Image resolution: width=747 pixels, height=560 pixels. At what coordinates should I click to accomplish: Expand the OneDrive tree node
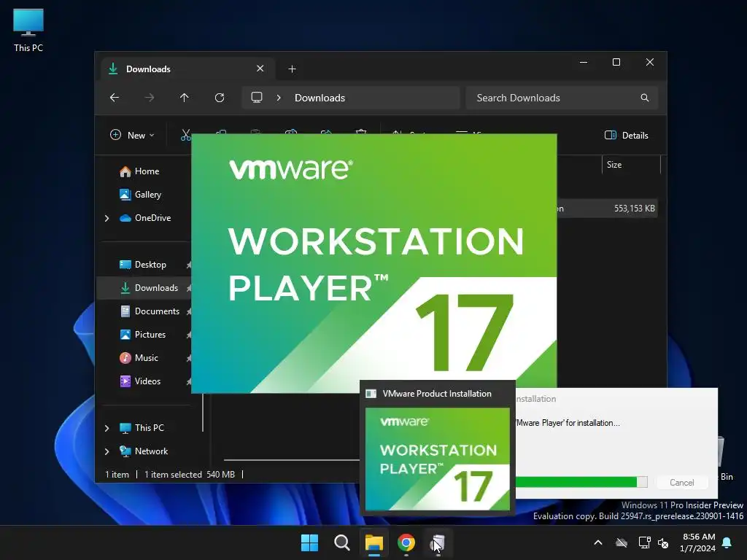(107, 218)
